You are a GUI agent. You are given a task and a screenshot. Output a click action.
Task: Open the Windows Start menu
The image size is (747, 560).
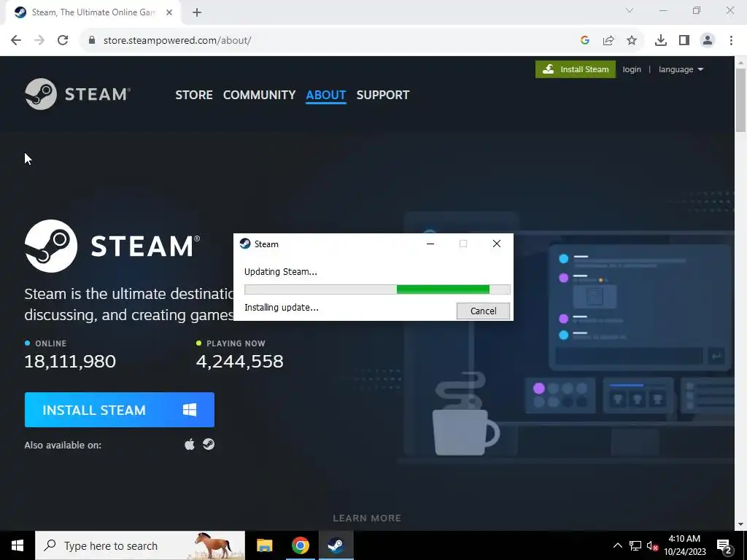point(18,545)
